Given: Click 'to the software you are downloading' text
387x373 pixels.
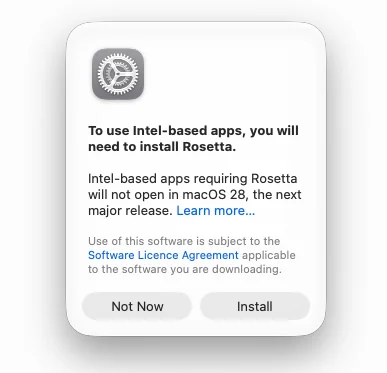Looking at the screenshot, I should point(185,269).
